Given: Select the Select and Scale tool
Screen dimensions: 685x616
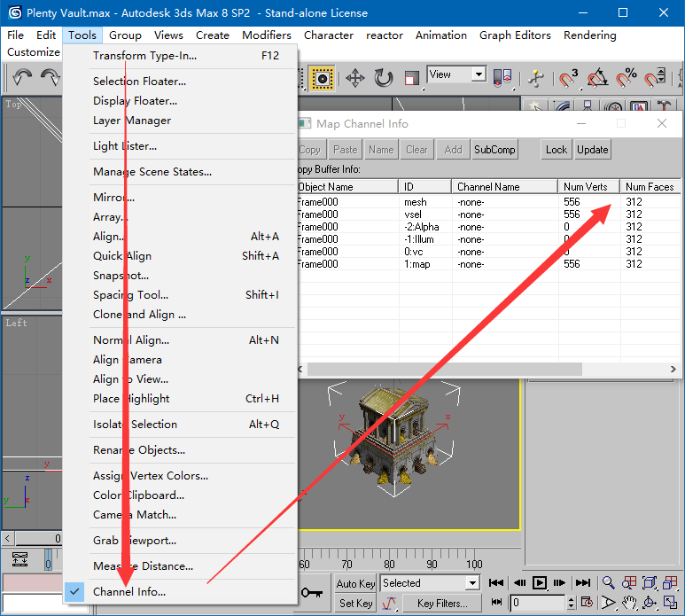Looking at the screenshot, I should coord(412,79).
